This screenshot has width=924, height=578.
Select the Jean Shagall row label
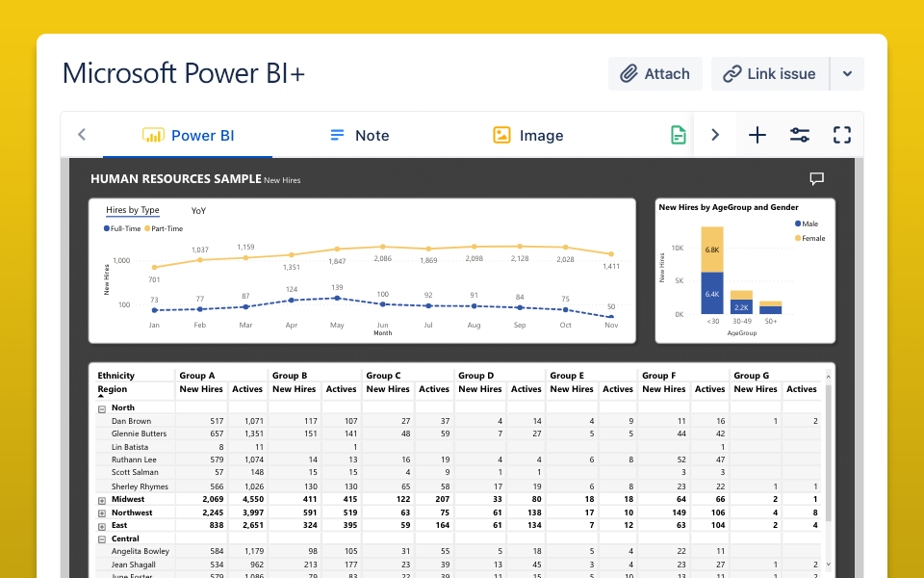(x=134, y=565)
